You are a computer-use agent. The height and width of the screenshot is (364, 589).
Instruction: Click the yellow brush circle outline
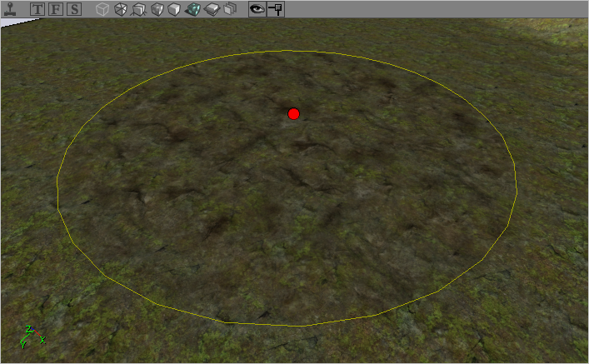pyautogui.click(x=57, y=193)
